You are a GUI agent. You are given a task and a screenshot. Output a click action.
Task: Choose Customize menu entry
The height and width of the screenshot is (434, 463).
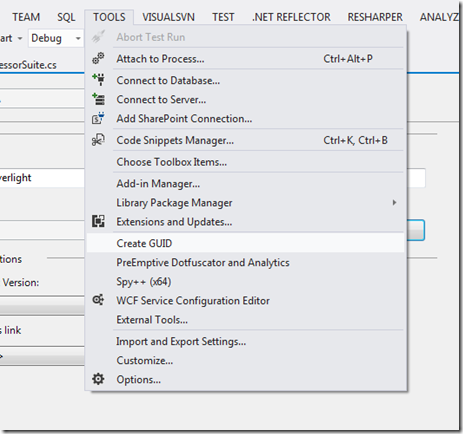246,360
